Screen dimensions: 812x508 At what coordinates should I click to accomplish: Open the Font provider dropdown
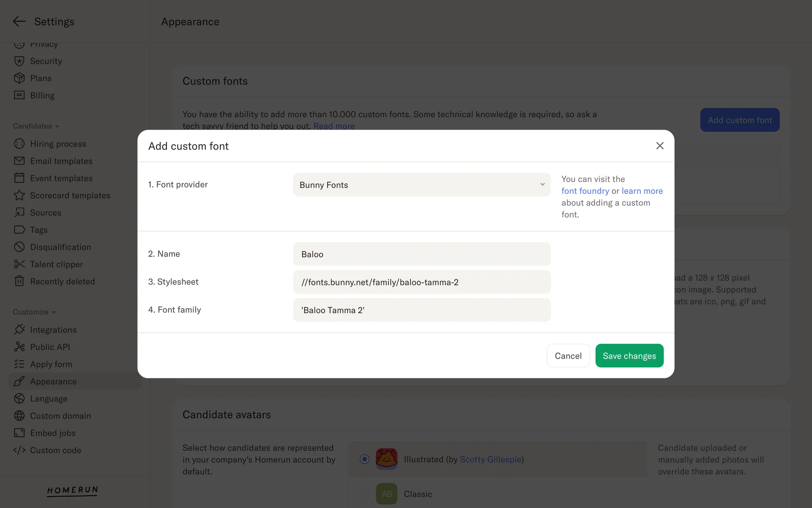click(421, 185)
